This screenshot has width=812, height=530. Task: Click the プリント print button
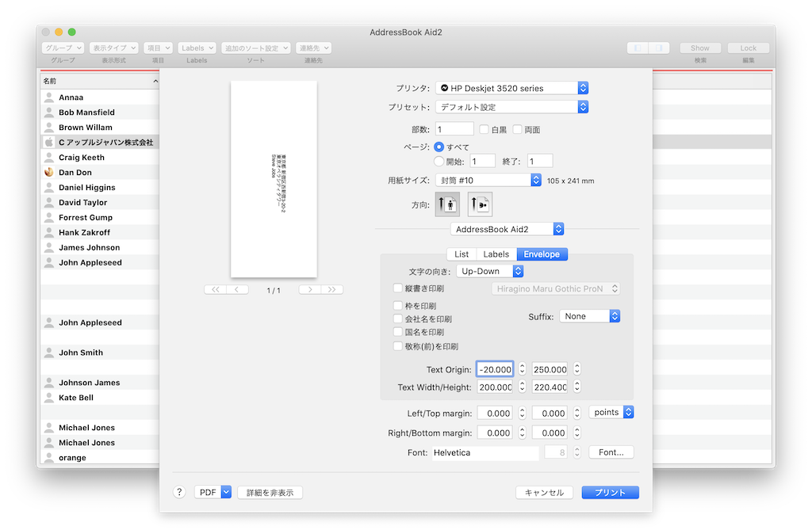pos(610,493)
